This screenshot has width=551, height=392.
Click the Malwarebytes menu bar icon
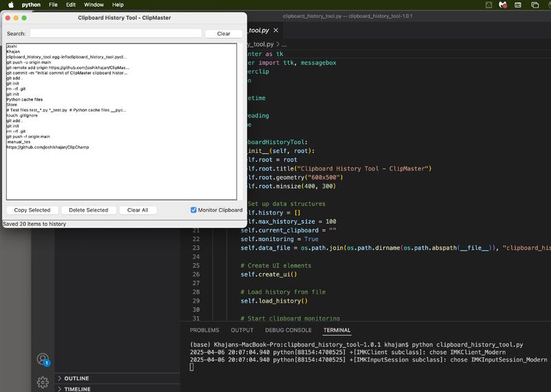coord(503,5)
